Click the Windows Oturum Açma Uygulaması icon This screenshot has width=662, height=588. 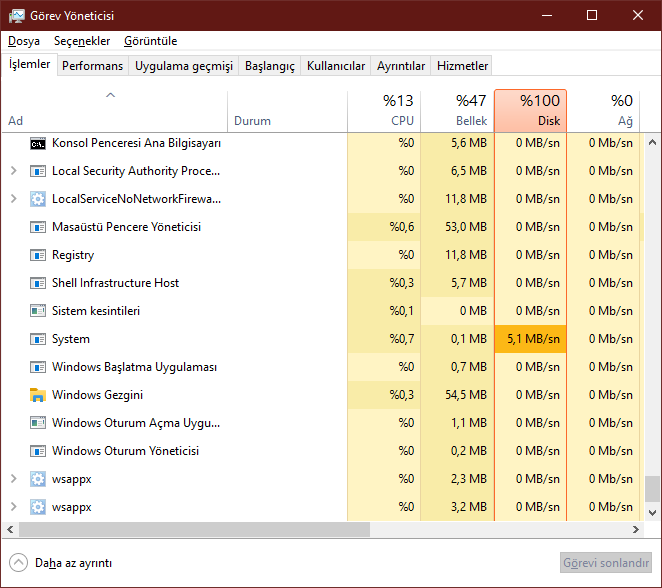pos(38,423)
